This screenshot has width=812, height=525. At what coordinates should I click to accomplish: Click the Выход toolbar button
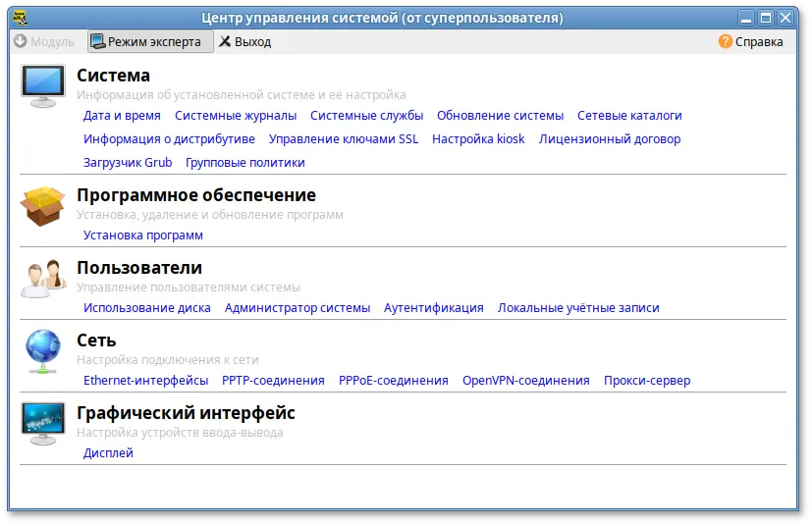[244, 41]
